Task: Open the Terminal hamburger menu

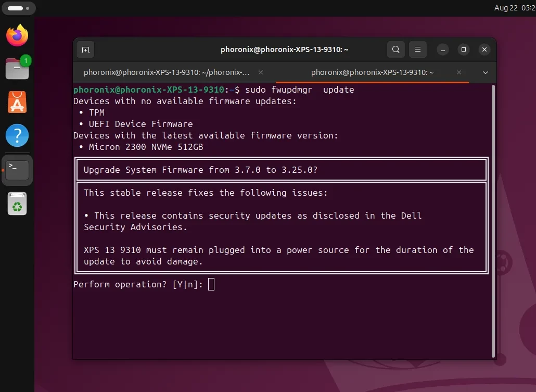Action: point(417,49)
